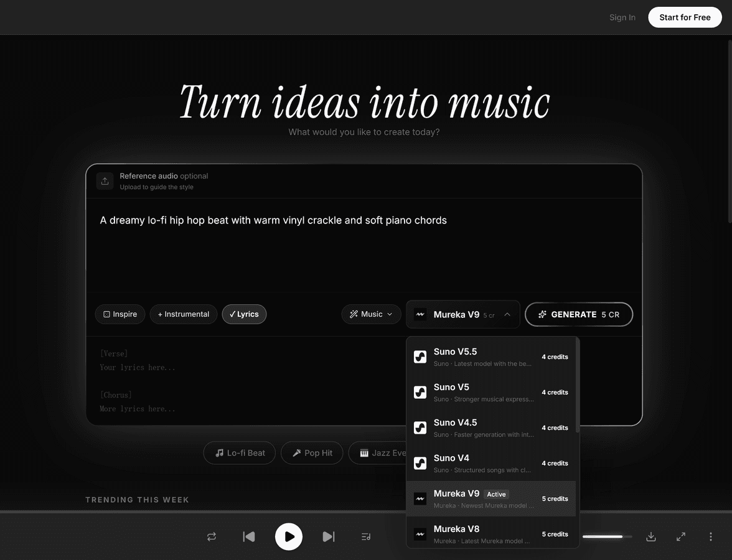Select the Suno V5.5 model

pyautogui.click(x=491, y=357)
